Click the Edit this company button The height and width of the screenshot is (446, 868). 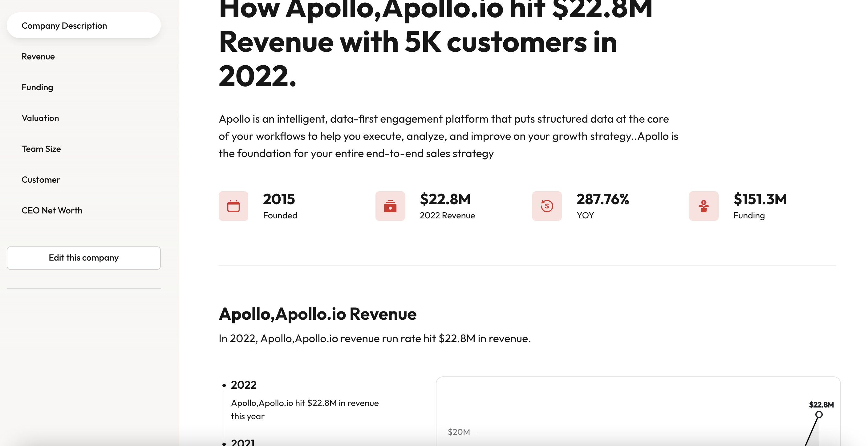coord(83,258)
